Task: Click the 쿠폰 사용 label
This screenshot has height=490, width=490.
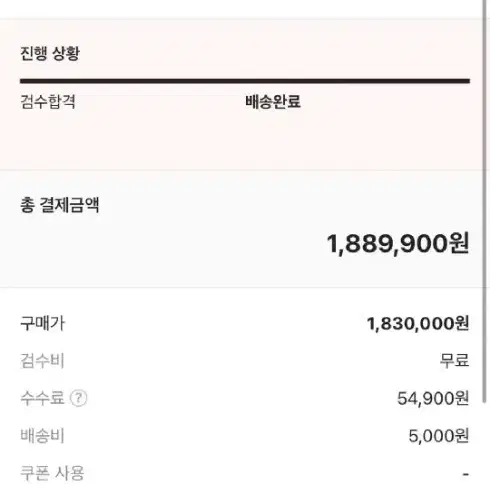Action: [52, 473]
